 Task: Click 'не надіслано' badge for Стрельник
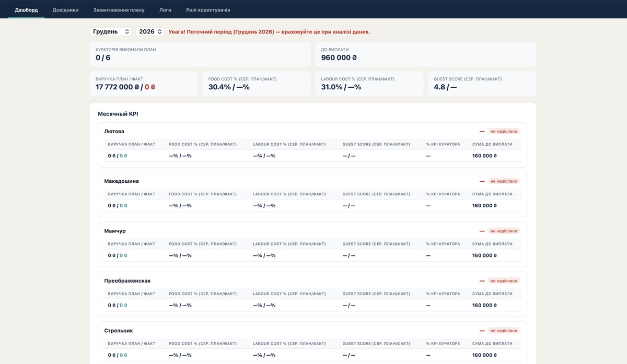pyautogui.click(x=504, y=331)
